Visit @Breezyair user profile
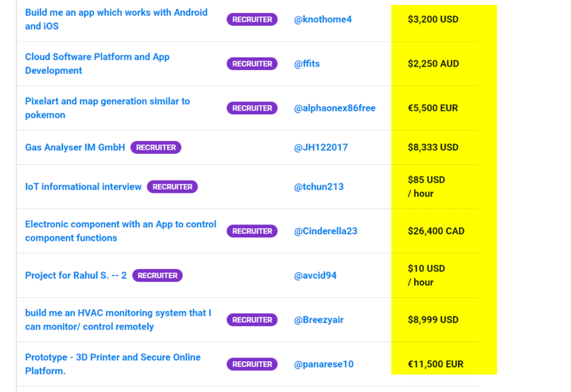Image resolution: width=571 pixels, height=392 pixels. click(x=318, y=320)
